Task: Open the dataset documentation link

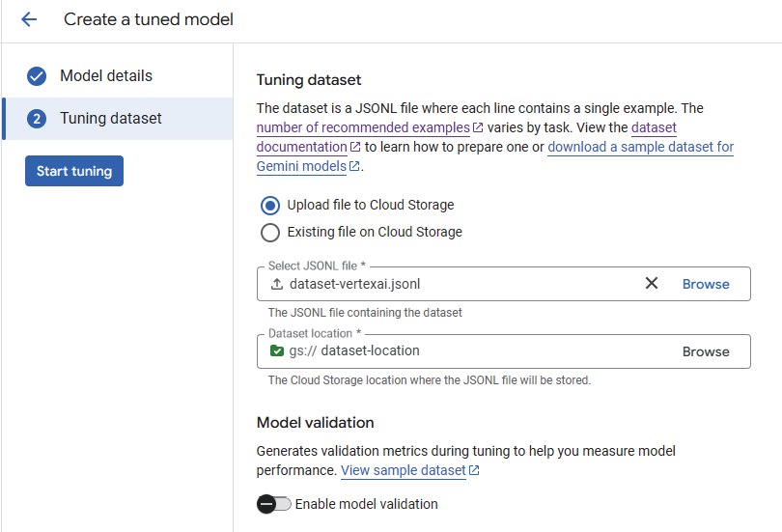Action: click(x=301, y=147)
